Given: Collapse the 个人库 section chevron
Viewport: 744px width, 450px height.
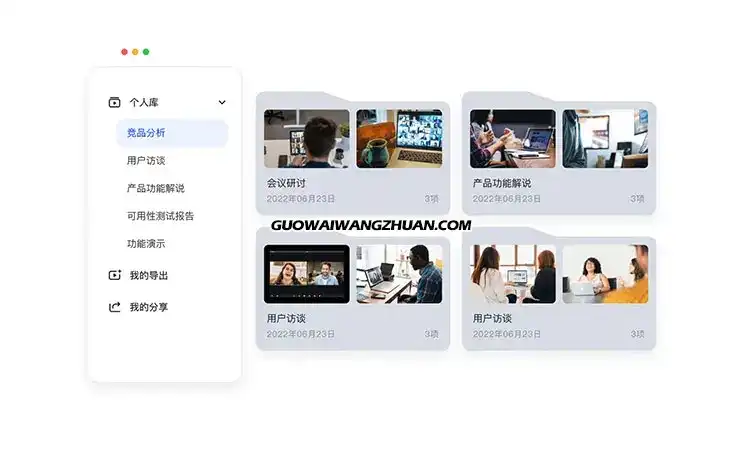Looking at the screenshot, I should tap(222, 102).
